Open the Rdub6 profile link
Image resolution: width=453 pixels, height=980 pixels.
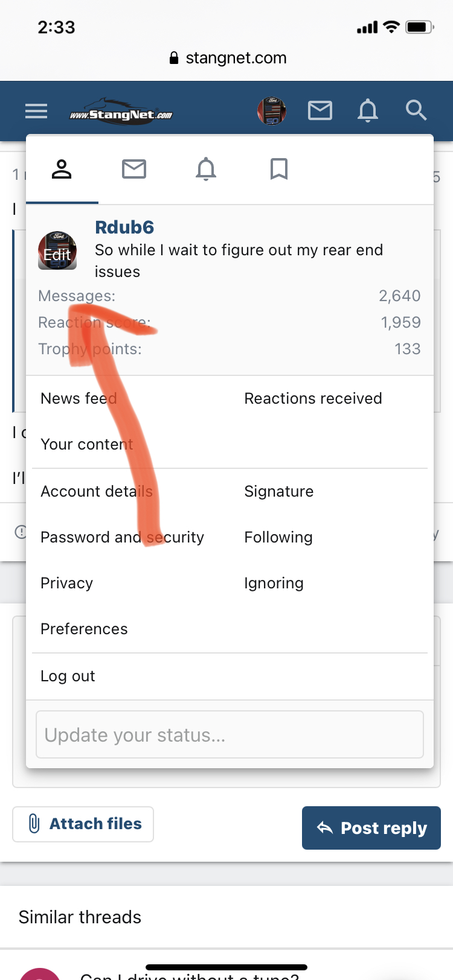pyautogui.click(x=124, y=227)
